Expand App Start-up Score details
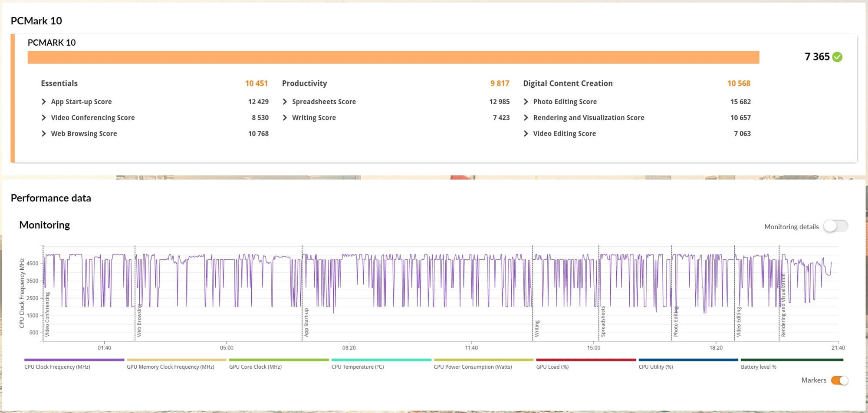Image resolution: width=868 pixels, height=413 pixels. tap(43, 102)
